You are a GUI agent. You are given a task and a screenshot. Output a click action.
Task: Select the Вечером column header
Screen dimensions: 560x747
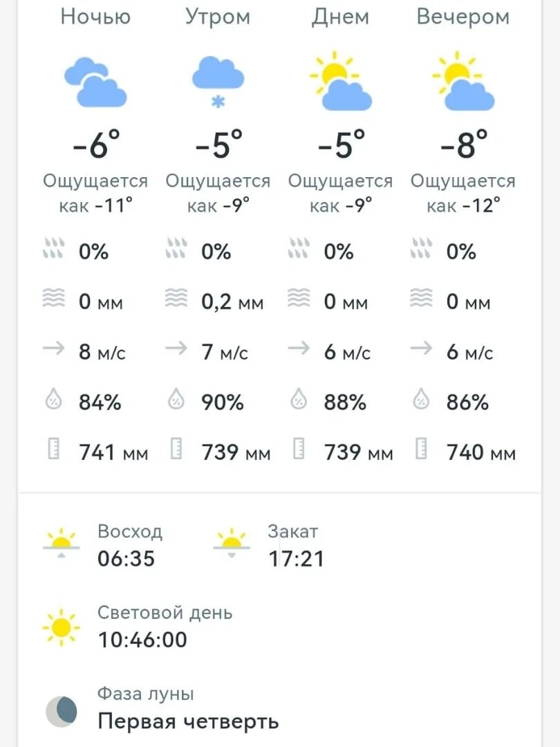click(x=463, y=17)
